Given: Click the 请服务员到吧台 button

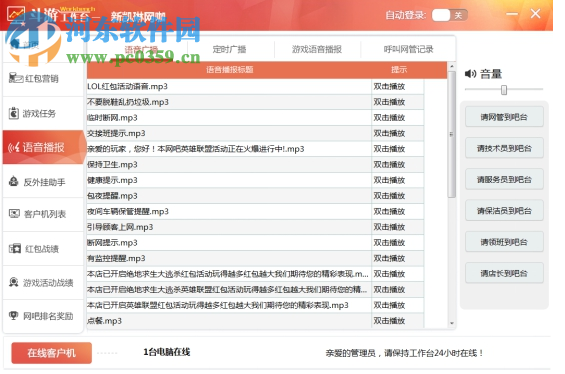Looking at the screenshot, I should tap(504, 179).
